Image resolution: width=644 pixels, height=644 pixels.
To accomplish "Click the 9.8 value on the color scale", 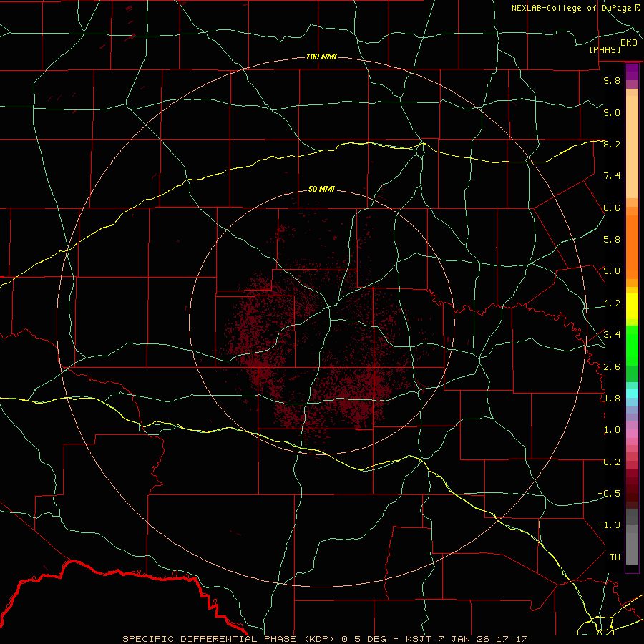I will [x=612, y=80].
